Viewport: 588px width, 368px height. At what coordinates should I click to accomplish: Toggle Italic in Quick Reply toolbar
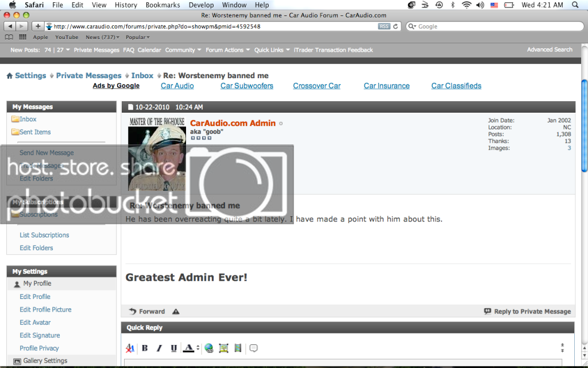(159, 348)
